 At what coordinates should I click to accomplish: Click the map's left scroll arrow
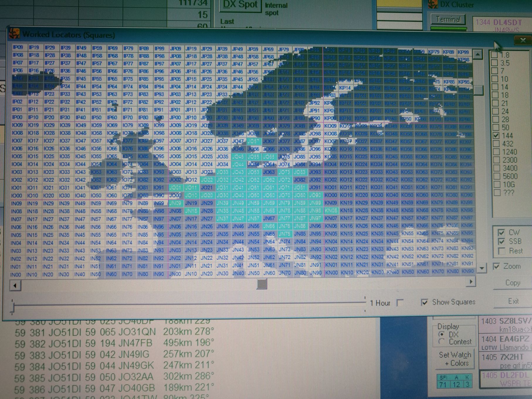(15, 285)
